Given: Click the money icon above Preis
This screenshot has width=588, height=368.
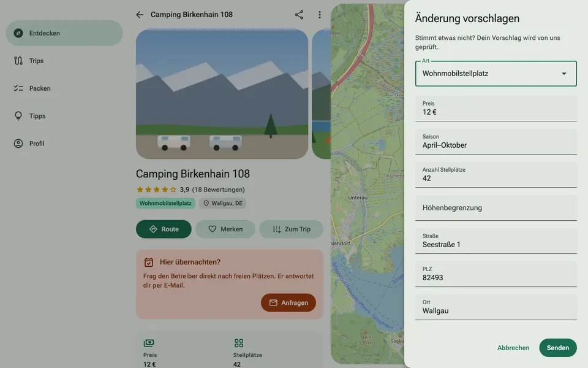Looking at the screenshot, I should point(149,343).
